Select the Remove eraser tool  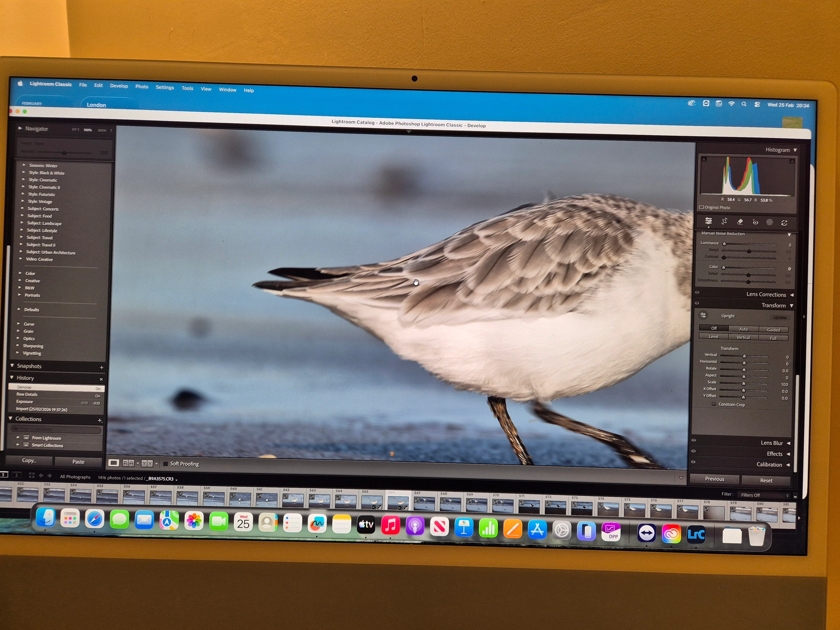pyautogui.click(x=740, y=222)
